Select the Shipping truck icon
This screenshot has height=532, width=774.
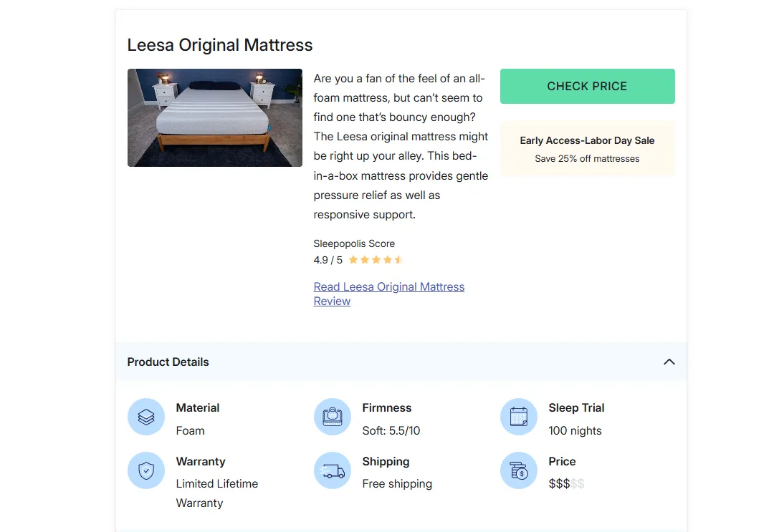point(333,470)
